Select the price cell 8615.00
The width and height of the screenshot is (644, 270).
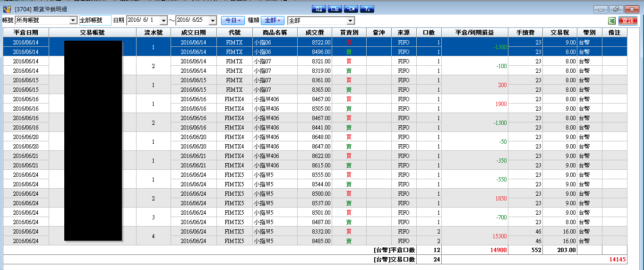click(315, 165)
